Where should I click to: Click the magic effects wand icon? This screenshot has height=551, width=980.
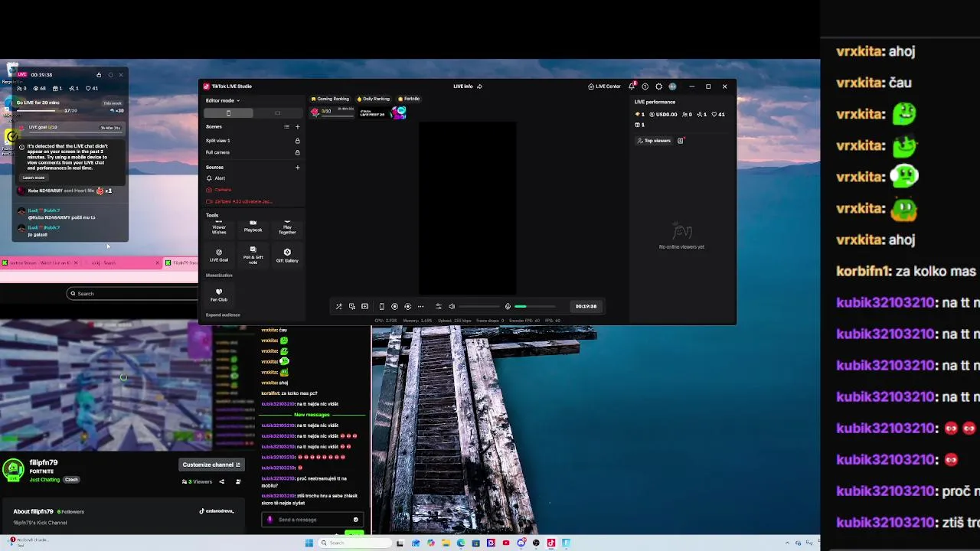click(x=338, y=306)
